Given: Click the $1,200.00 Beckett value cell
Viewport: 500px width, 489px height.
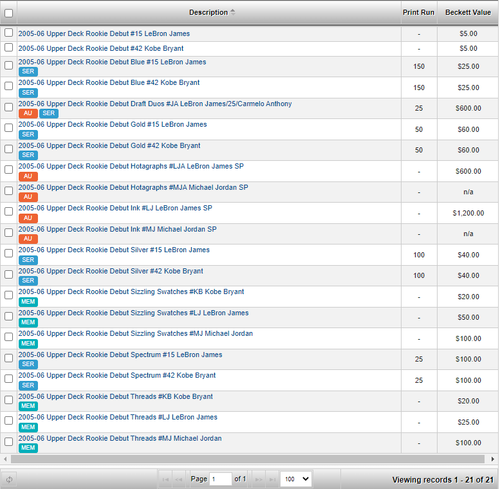Looking at the screenshot, I should click(x=468, y=213).
